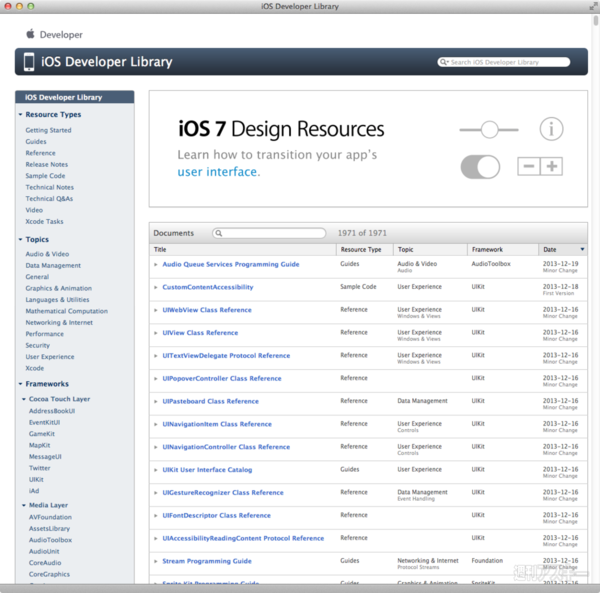Click the plus stepper button in banner
This screenshot has width=600, height=593.
(551, 166)
